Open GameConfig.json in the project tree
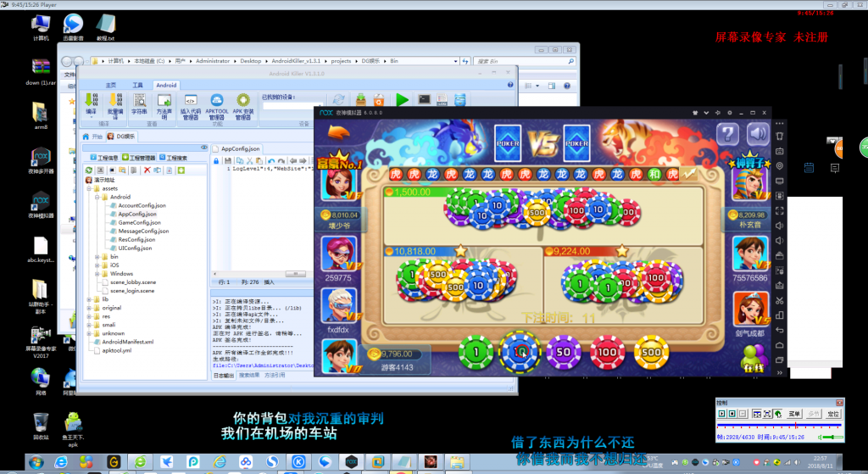Image resolution: width=868 pixels, height=474 pixels. 140,223
